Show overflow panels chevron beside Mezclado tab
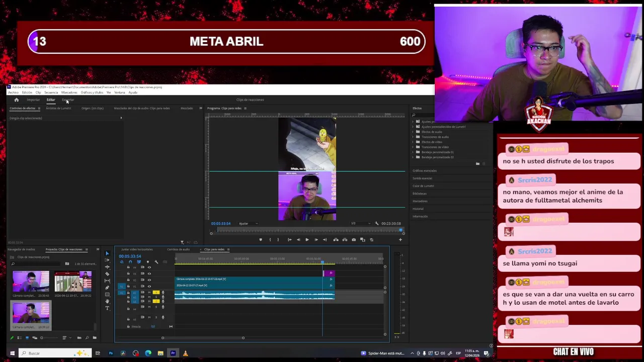The height and width of the screenshot is (362, 644). [201, 108]
